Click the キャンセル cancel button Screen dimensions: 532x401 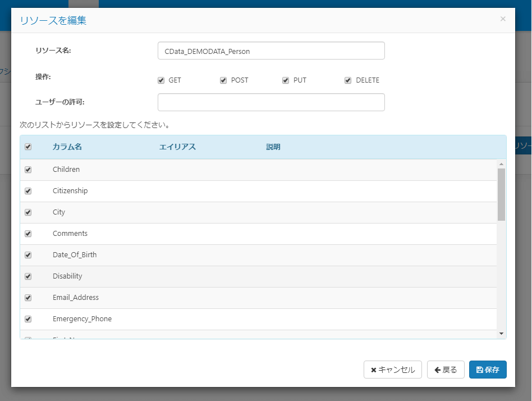coord(393,370)
